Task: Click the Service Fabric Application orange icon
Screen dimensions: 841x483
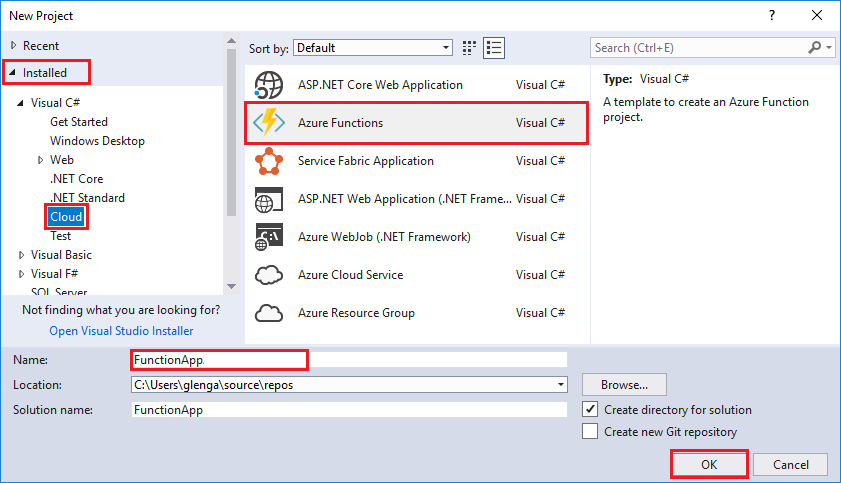Action: coord(269,161)
